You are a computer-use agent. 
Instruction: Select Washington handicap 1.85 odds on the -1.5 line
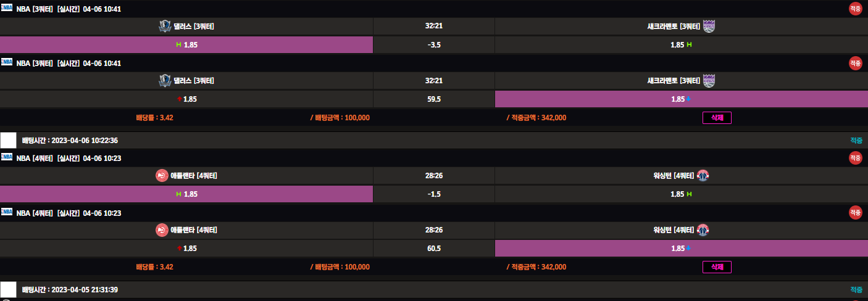(x=681, y=194)
